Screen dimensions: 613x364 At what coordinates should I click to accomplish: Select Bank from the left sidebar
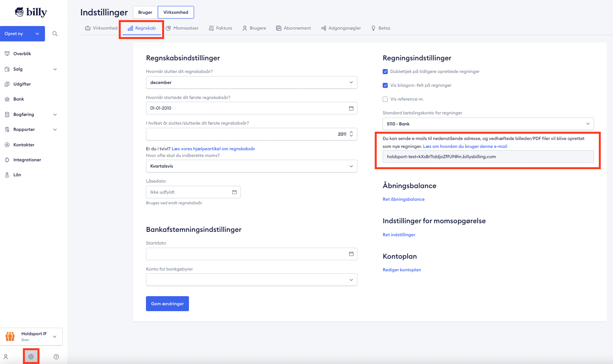coord(19,99)
